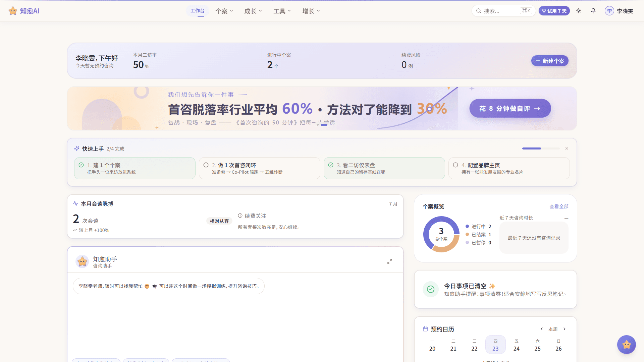The width and height of the screenshot is (644, 362).
Task: Expand the 工具 menu
Action: [x=282, y=11]
